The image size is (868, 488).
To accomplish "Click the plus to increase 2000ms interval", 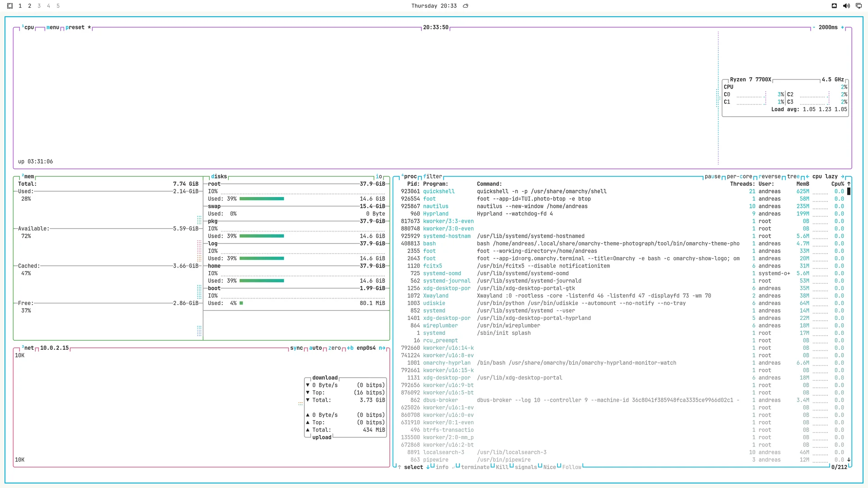I will (842, 28).
